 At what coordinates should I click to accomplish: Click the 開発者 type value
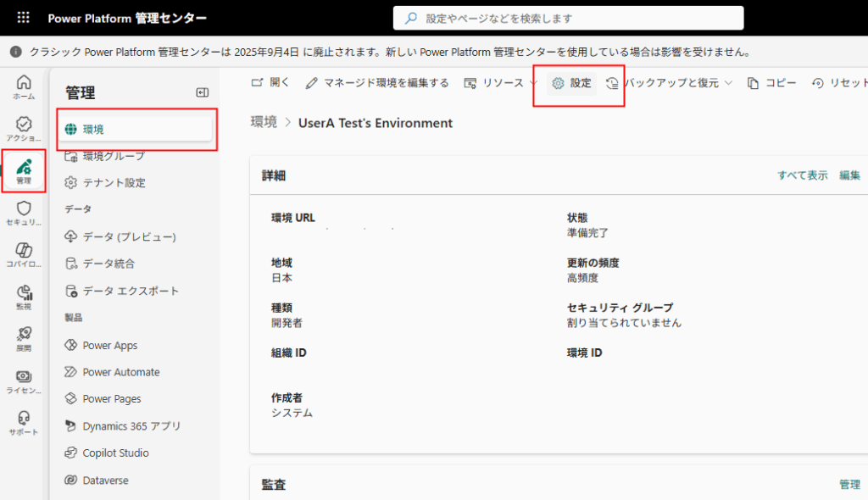tap(287, 323)
